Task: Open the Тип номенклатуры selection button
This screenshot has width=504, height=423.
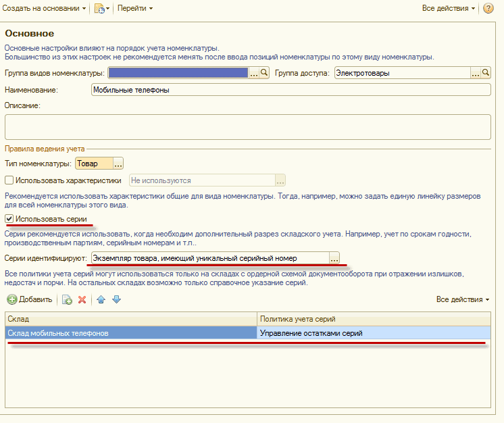Action: [118, 163]
